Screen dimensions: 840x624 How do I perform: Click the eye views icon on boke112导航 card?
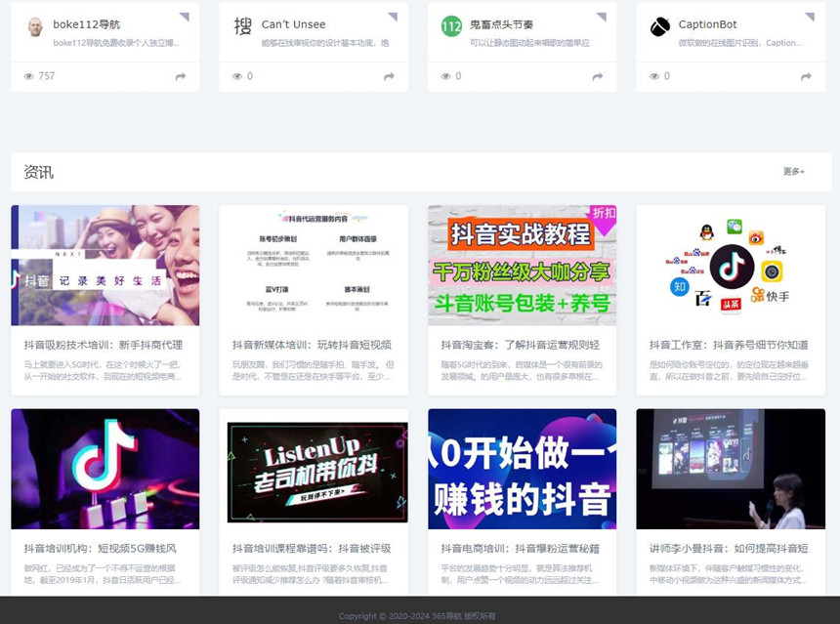click(x=29, y=76)
